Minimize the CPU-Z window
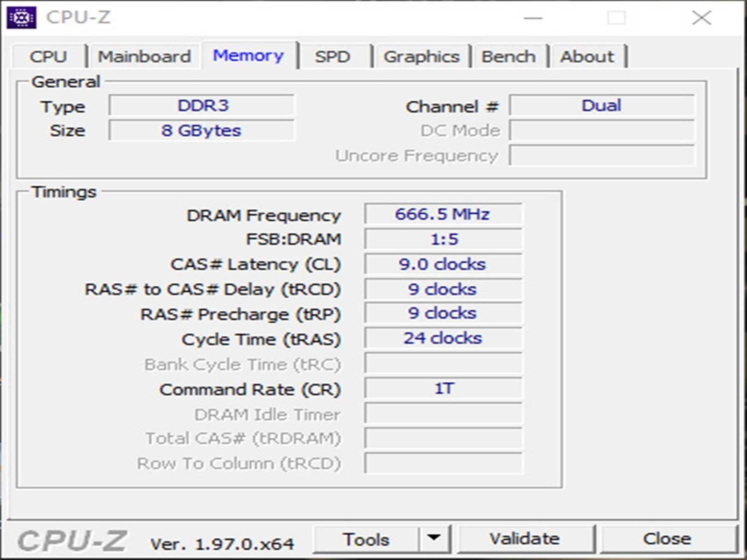This screenshot has width=747, height=560. [533, 18]
